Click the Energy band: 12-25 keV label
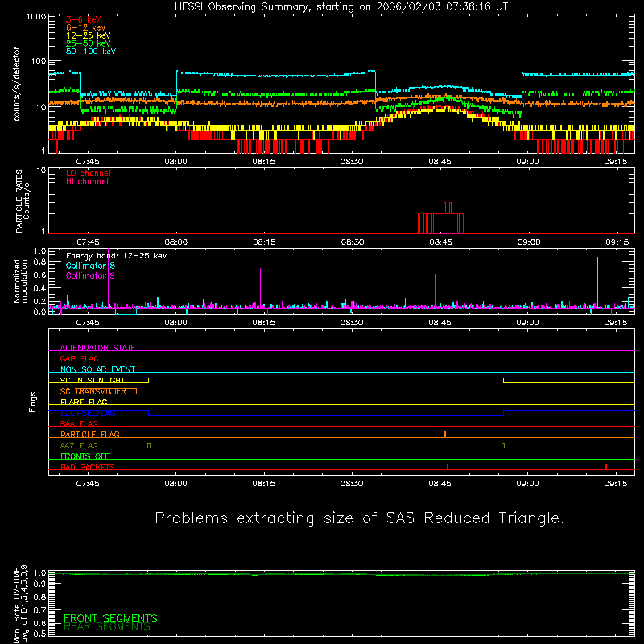Viewport: 644px width, 644px height. click(x=117, y=256)
